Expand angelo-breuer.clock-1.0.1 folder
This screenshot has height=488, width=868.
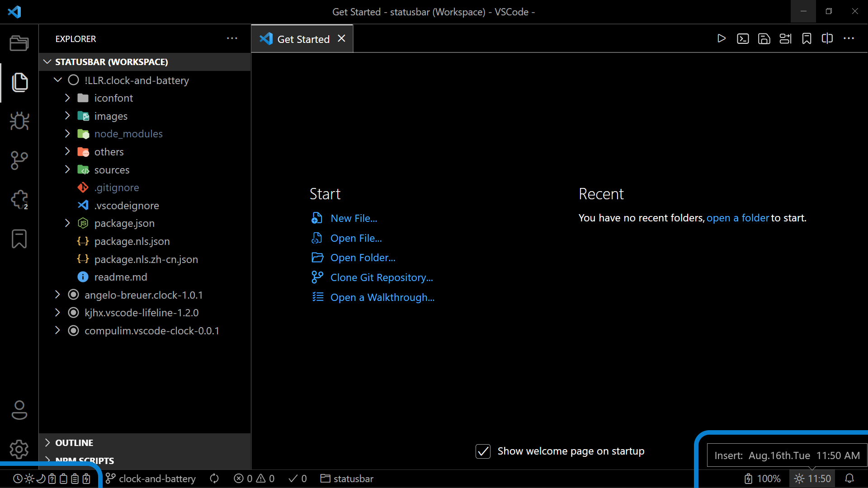57,295
